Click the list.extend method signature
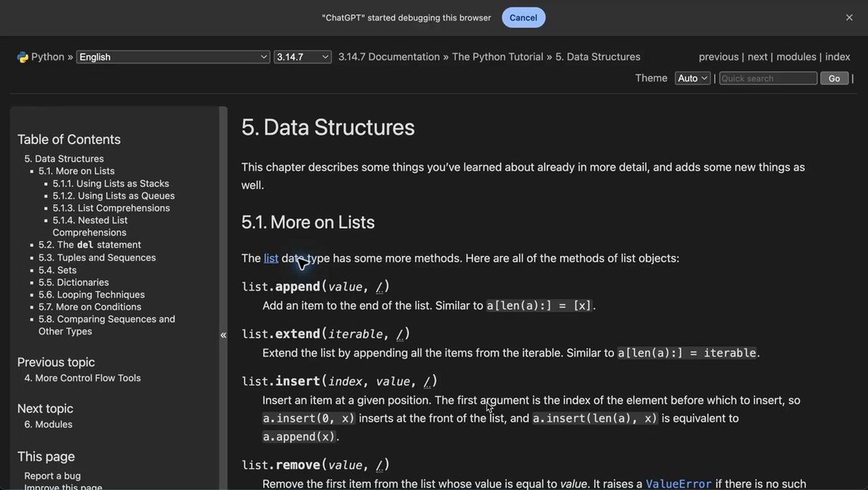 tap(326, 334)
